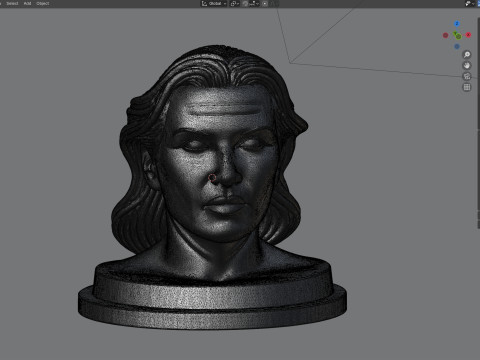This screenshot has width=480, height=360.
Task: Click the zoom magnifier viewport button
Action: [x=467, y=54]
